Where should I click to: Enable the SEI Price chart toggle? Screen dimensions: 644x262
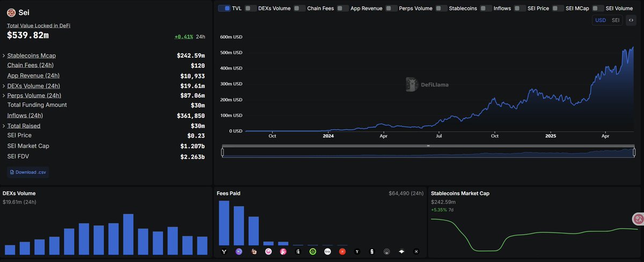[x=519, y=9]
